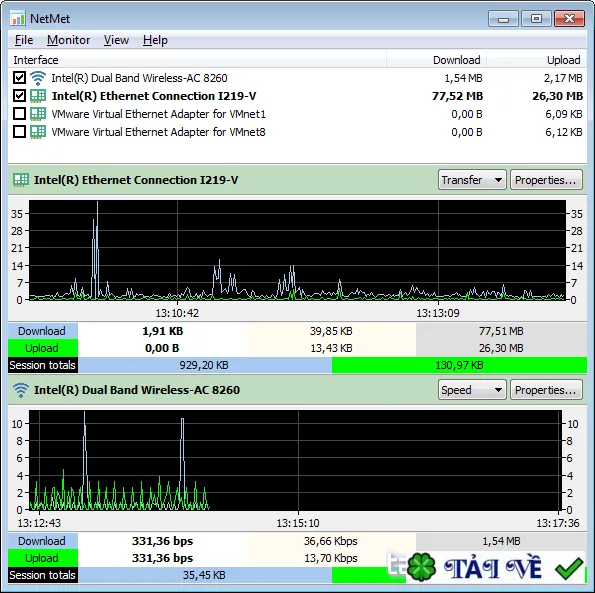Click the network card icon for Ethernet I219-V row
The width and height of the screenshot is (595, 593).
(38, 96)
